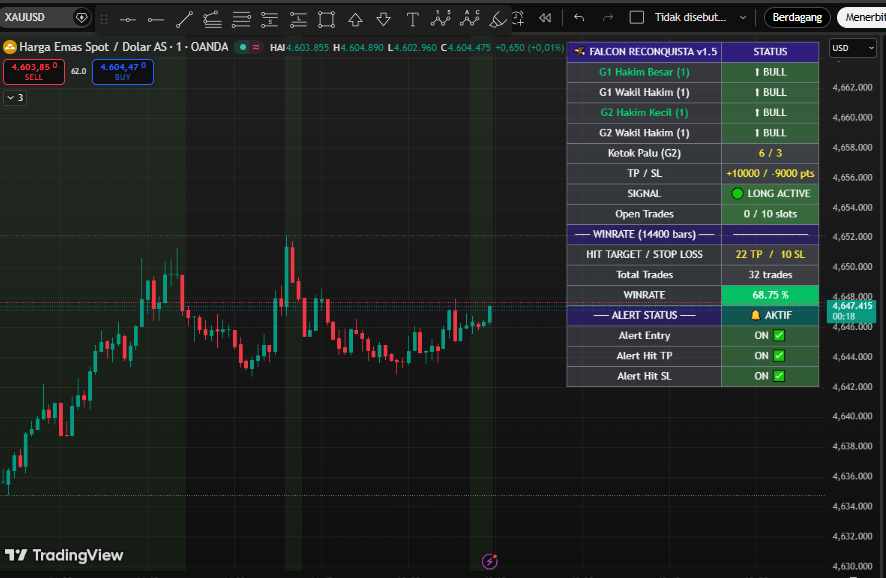Click the LONG ACTIVE signal cell
The width and height of the screenshot is (886, 578).
(770, 194)
